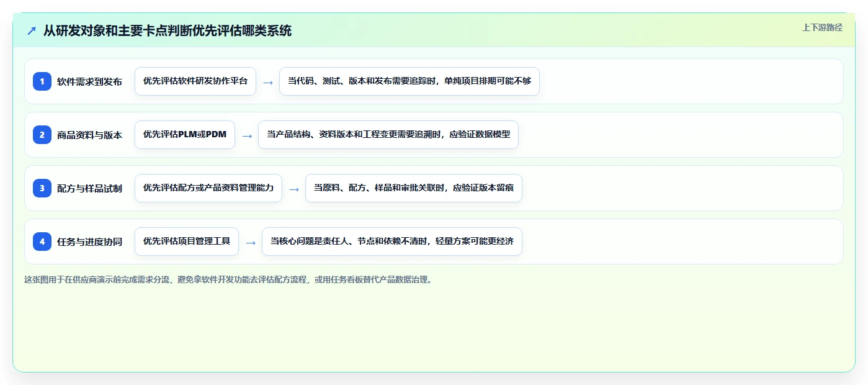
Task: Click the number 2 badge for 商品资料与版本
Action: [42, 135]
